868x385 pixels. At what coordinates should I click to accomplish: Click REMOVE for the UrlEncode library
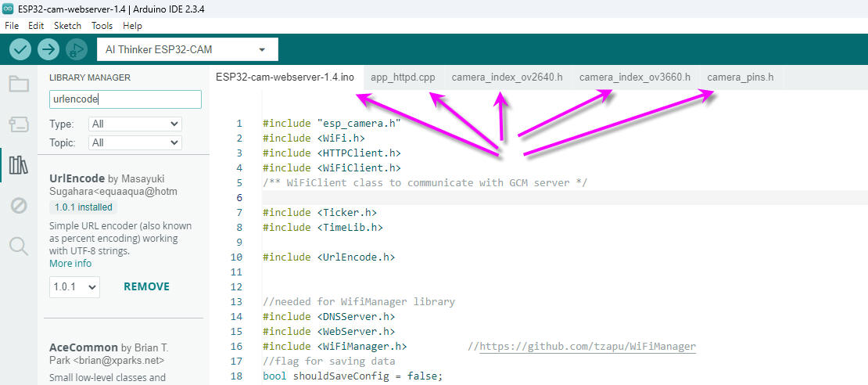(x=146, y=286)
